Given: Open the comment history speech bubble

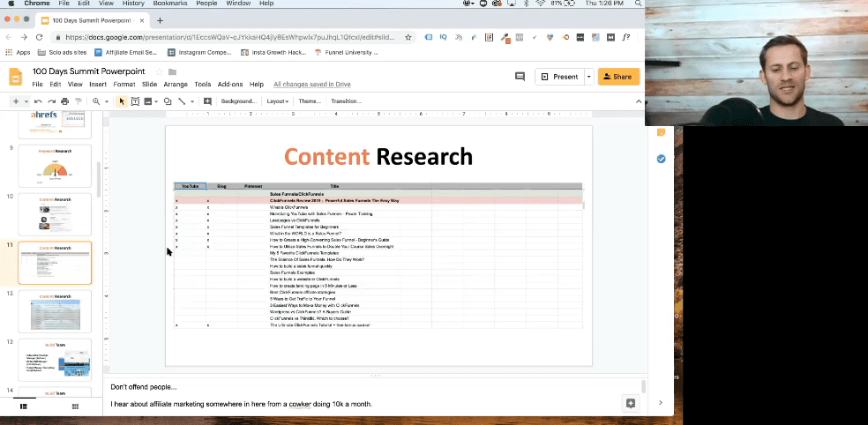Looking at the screenshot, I should click(x=520, y=77).
